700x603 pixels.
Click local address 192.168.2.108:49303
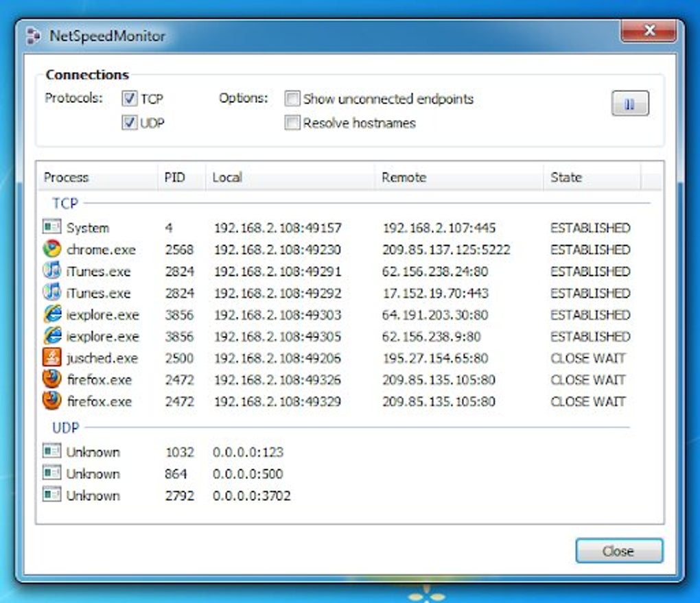(278, 315)
